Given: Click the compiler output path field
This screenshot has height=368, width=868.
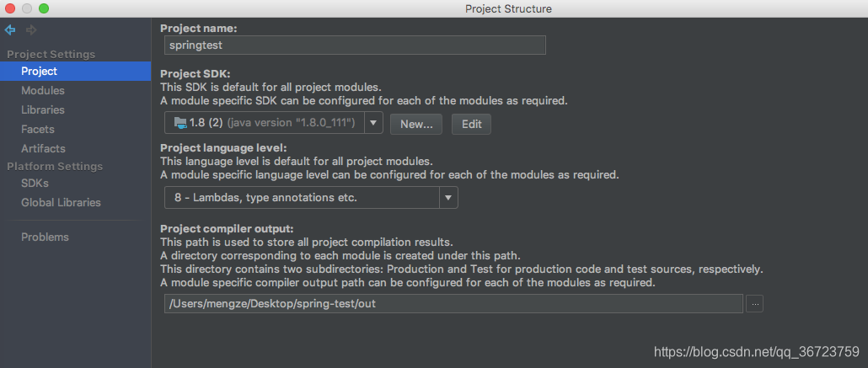Looking at the screenshot, I should coord(453,303).
